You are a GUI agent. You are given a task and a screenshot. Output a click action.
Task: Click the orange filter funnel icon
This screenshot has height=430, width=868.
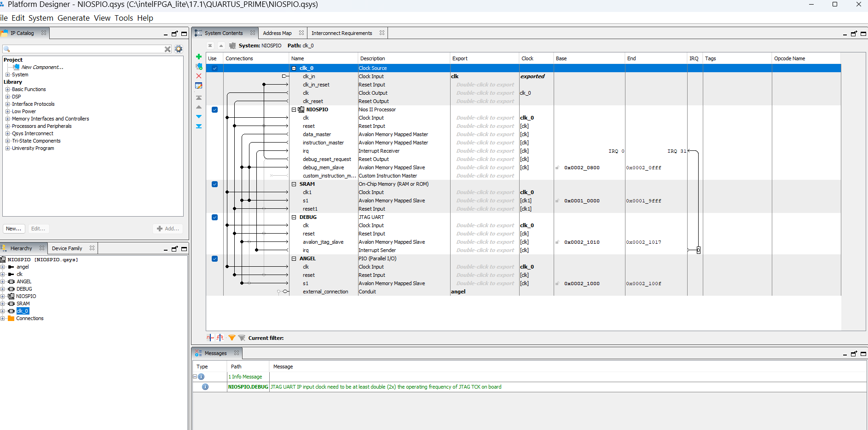point(232,338)
